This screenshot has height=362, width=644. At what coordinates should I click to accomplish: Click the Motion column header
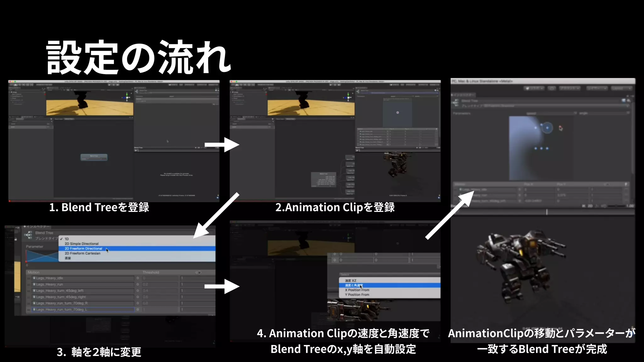coord(34,272)
